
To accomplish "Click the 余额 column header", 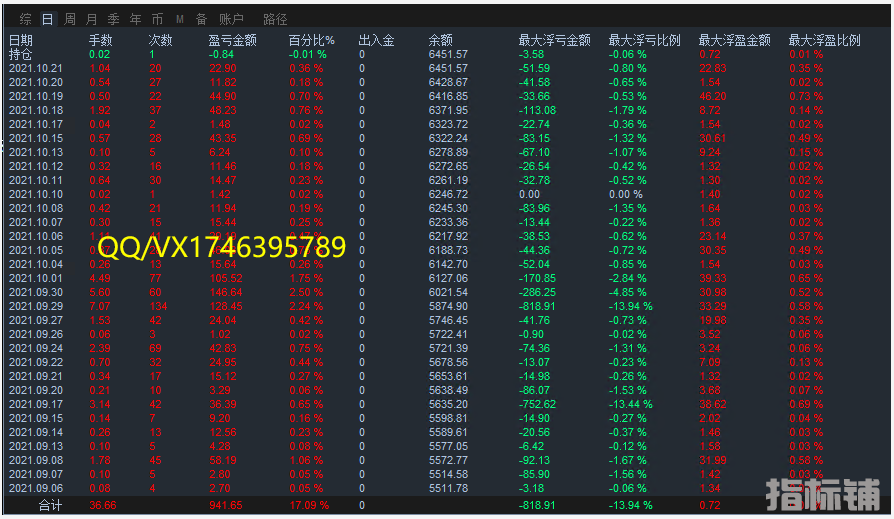I will coord(441,41).
